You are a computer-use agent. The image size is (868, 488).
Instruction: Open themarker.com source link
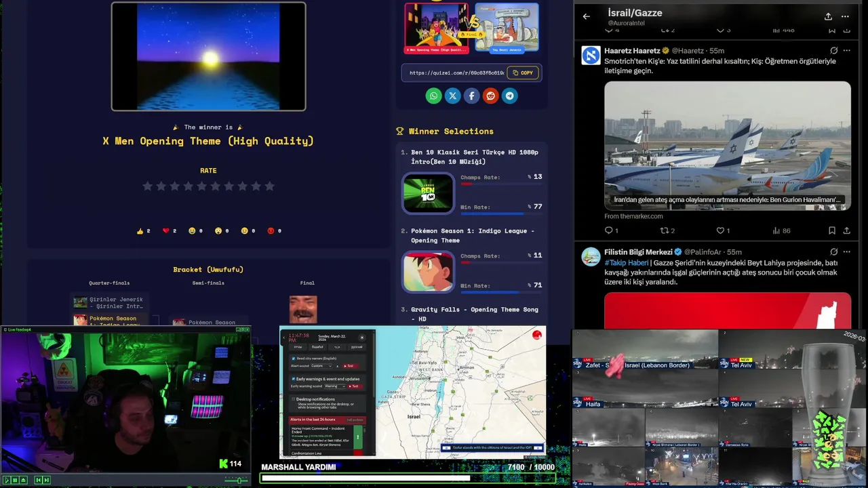[x=633, y=216]
